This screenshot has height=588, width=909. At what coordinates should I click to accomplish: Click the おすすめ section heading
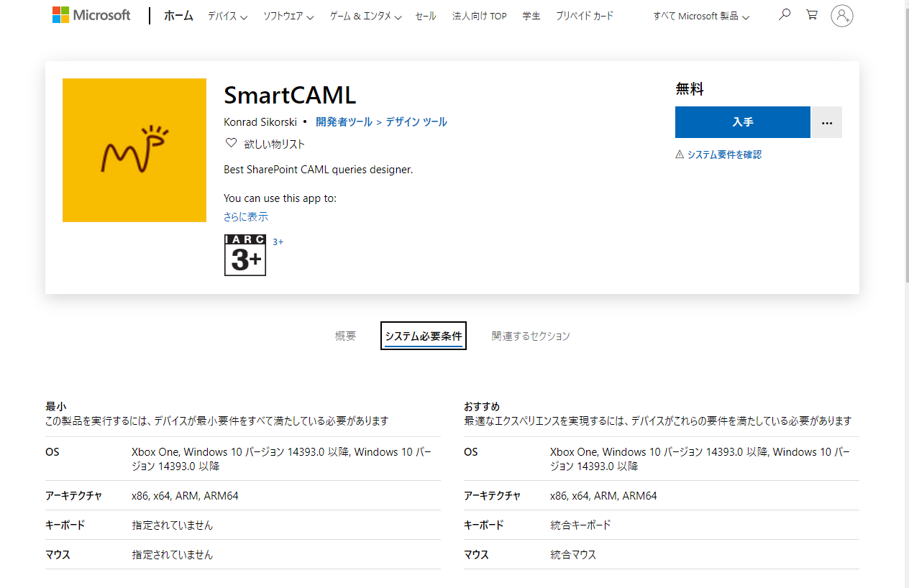point(482,407)
